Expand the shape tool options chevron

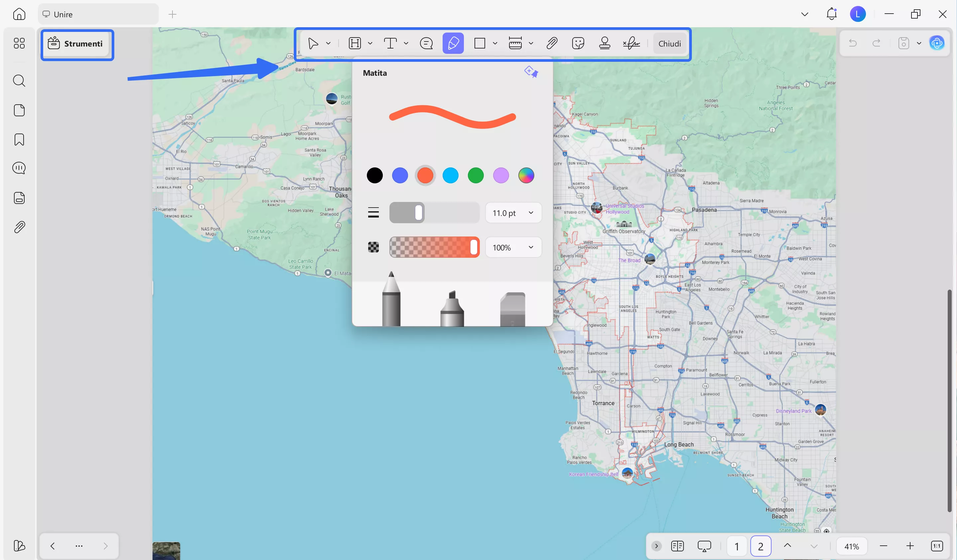pyautogui.click(x=495, y=43)
